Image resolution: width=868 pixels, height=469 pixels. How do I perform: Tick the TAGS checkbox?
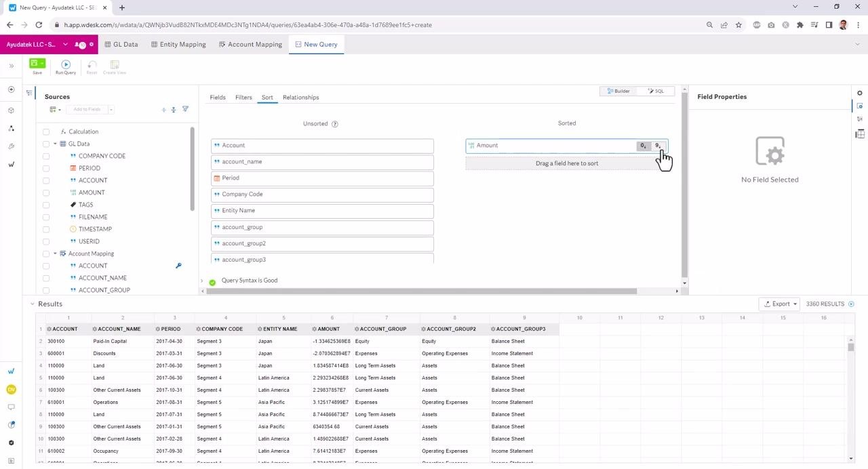point(46,205)
